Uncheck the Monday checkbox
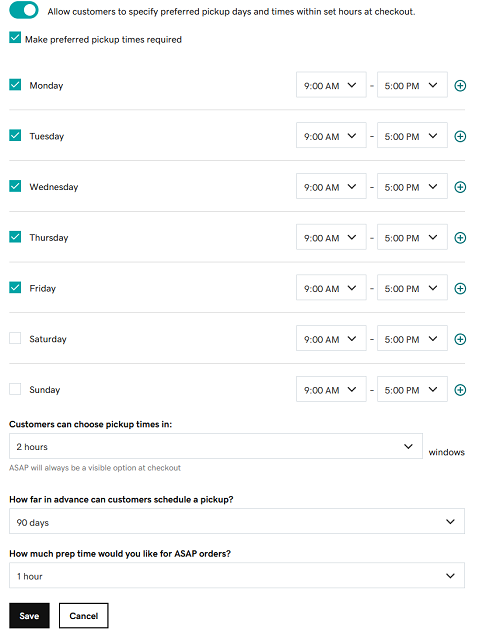Screen dimensions: 500x629 tap(15, 85)
